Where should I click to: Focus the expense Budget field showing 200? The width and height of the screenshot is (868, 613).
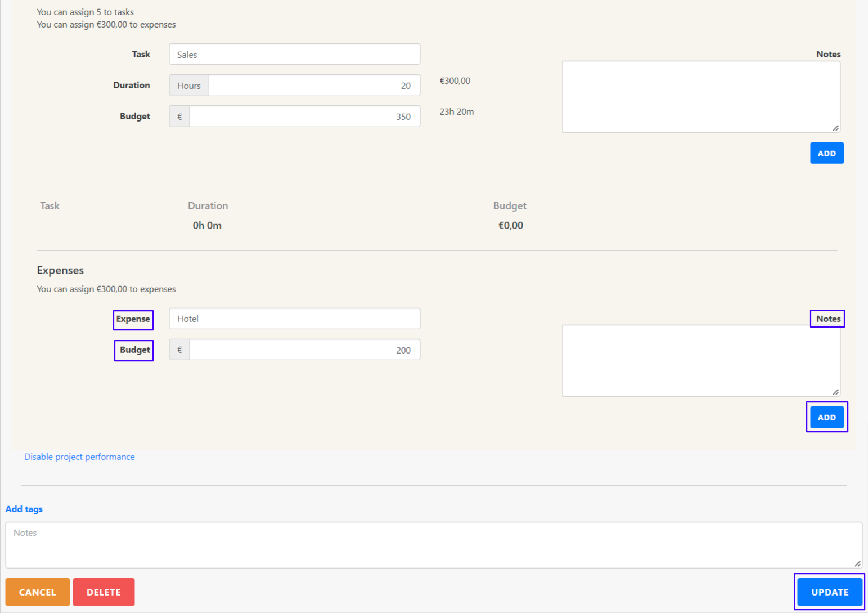point(304,350)
